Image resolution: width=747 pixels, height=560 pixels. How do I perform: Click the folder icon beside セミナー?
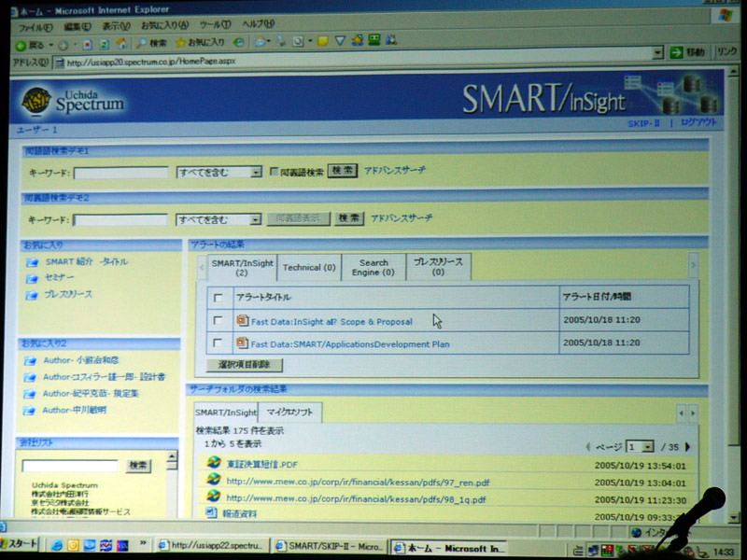[x=32, y=278]
